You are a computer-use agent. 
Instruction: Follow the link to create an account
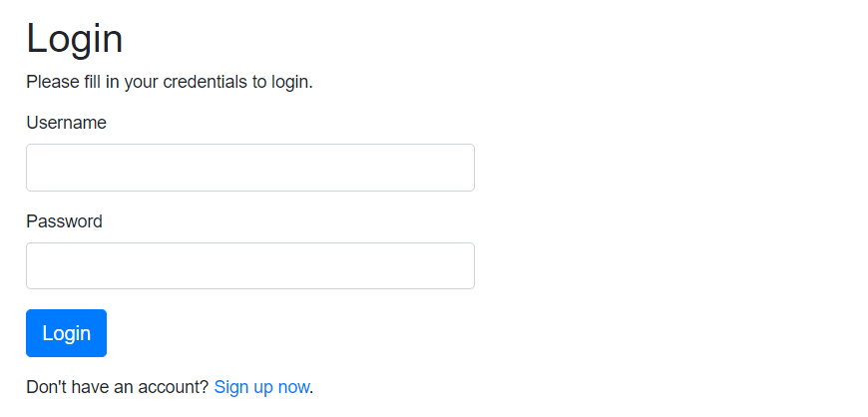(261, 387)
